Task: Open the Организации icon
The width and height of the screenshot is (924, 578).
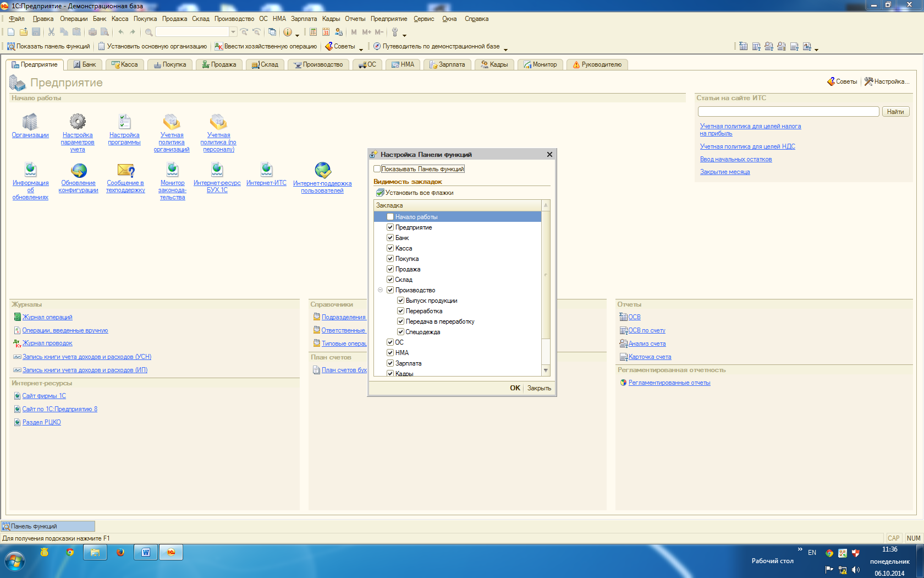Action: pyautogui.click(x=30, y=122)
